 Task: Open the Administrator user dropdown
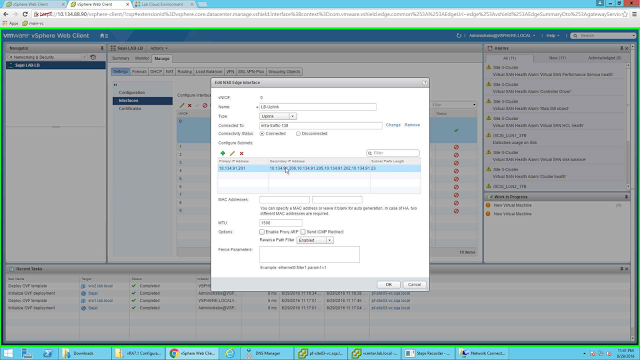tap(502, 36)
